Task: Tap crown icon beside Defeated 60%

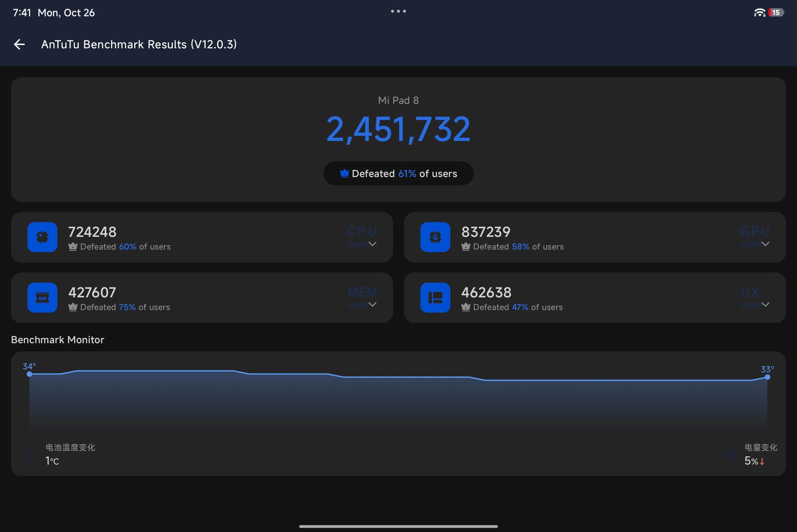Action: pyautogui.click(x=73, y=247)
